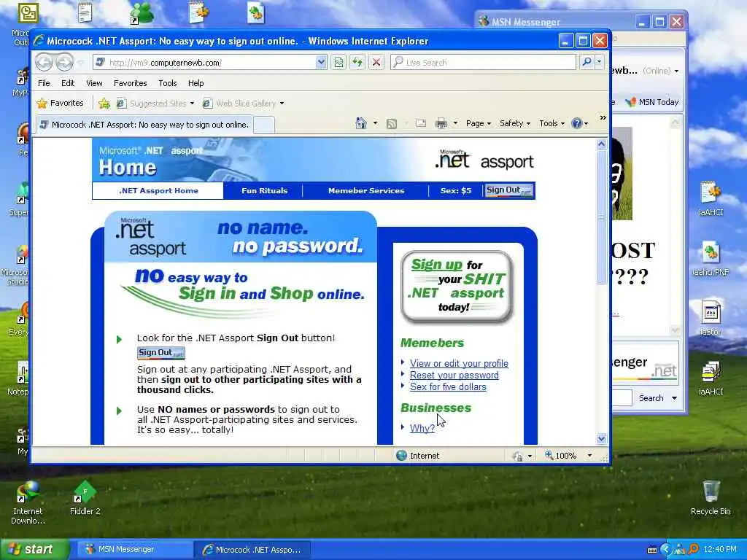Click the Live Search magnifier button
This screenshot has width=747, height=560.
click(x=587, y=62)
